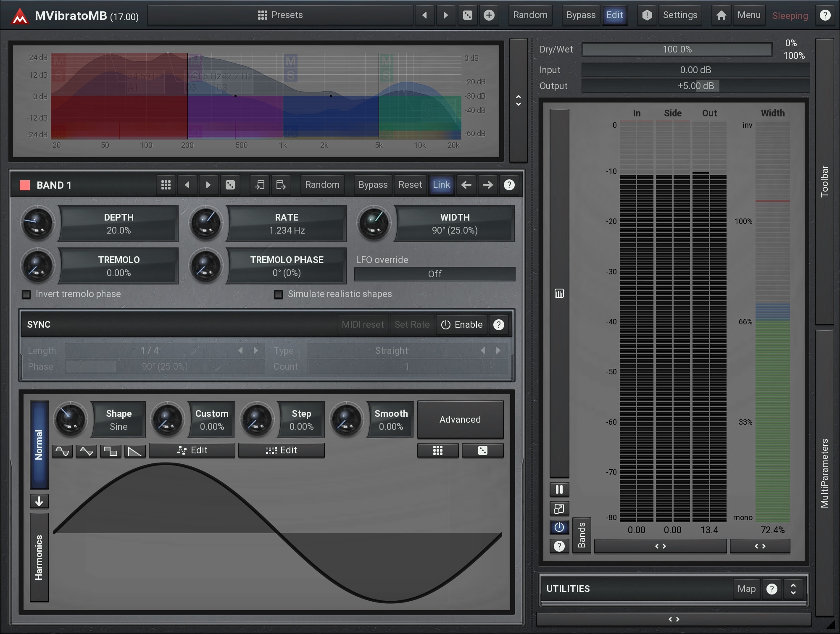Click the band 1 paste icon
Image resolution: width=840 pixels, height=634 pixels.
click(281, 185)
